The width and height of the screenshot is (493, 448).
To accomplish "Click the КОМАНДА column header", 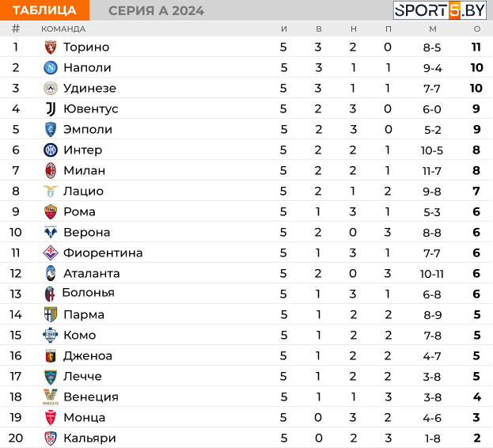I will click(x=63, y=29).
